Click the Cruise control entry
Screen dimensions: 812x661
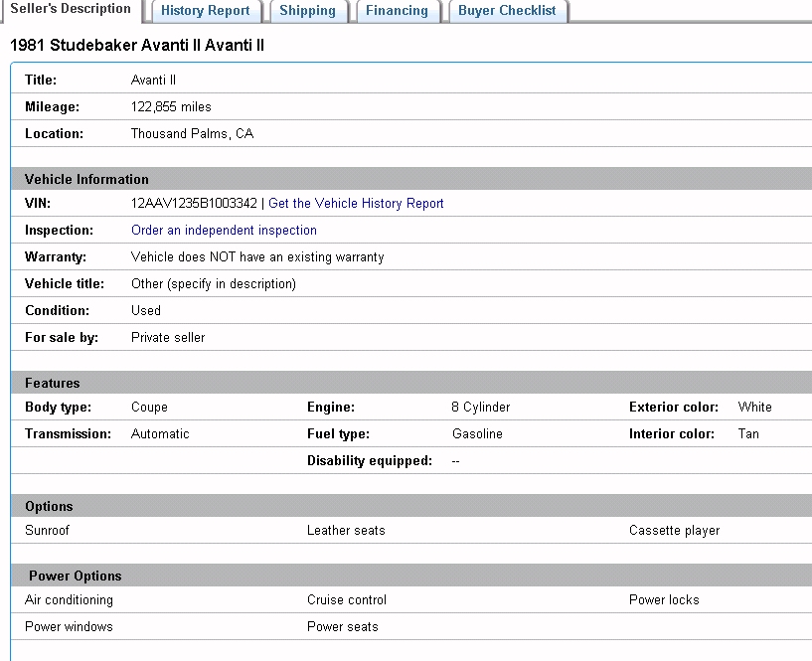click(x=347, y=599)
